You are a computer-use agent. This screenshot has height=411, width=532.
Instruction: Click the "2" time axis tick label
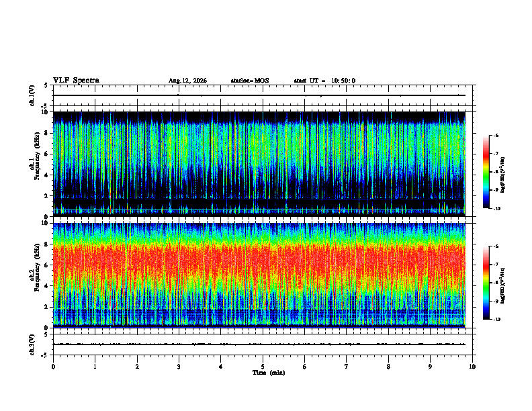(137, 367)
